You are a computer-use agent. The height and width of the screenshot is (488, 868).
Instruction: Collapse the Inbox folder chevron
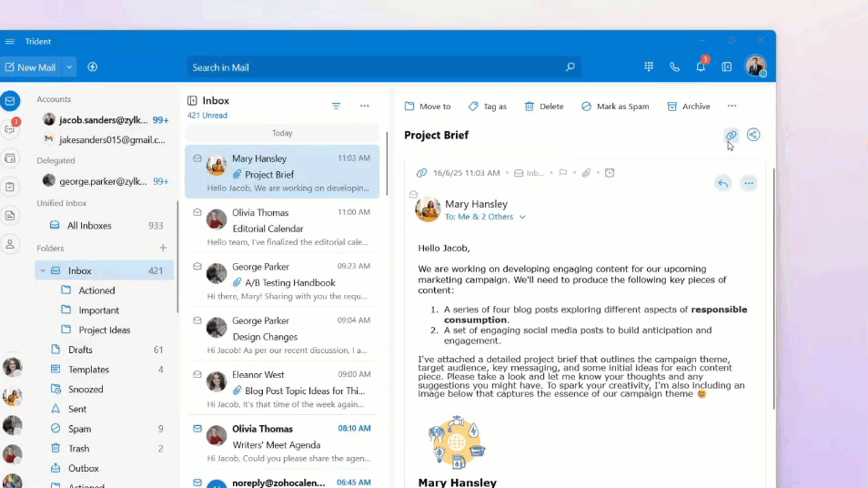[x=43, y=271]
